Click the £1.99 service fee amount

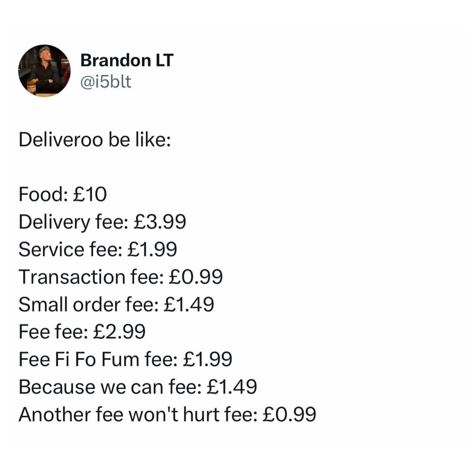click(x=151, y=250)
